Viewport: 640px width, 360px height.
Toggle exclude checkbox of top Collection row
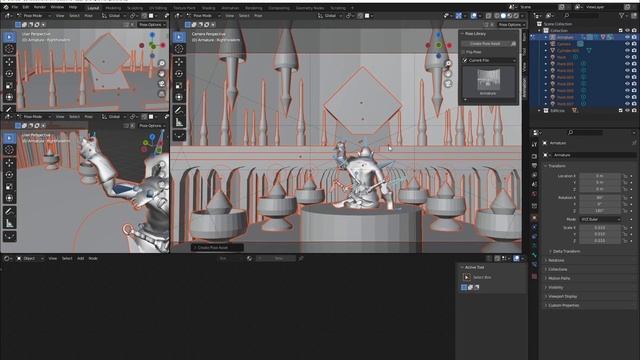pyautogui.click(x=621, y=31)
